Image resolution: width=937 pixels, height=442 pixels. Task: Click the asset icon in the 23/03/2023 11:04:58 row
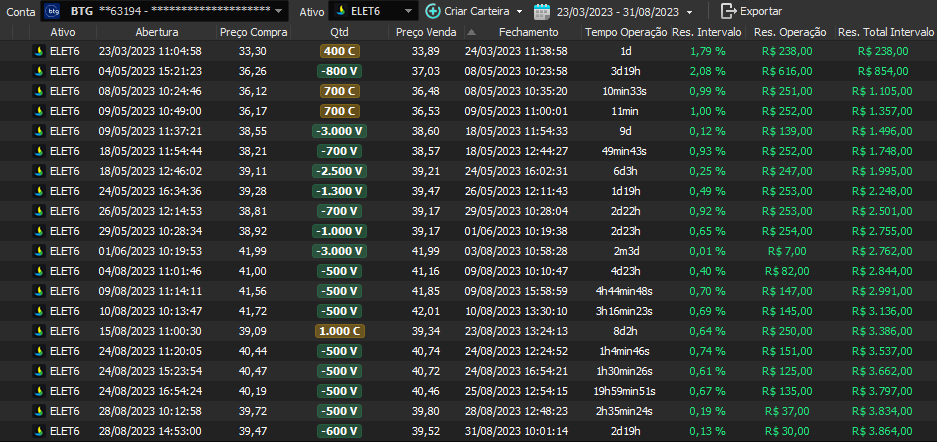pyautogui.click(x=39, y=51)
